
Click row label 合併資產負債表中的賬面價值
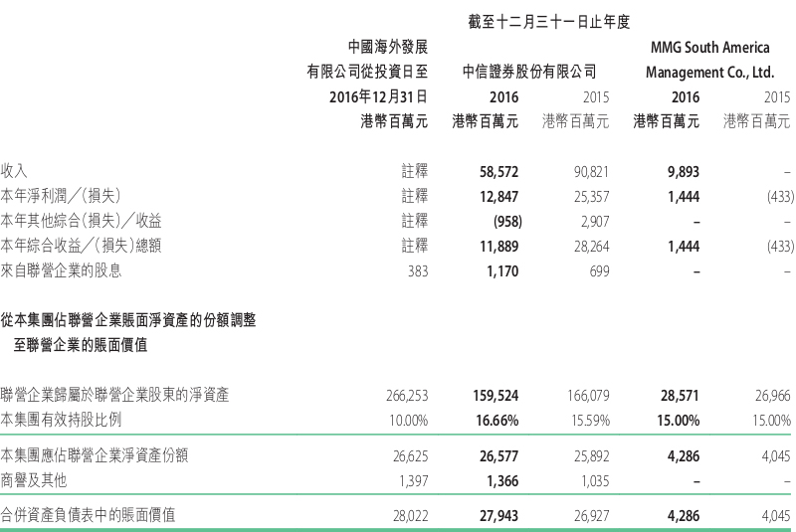88,515
